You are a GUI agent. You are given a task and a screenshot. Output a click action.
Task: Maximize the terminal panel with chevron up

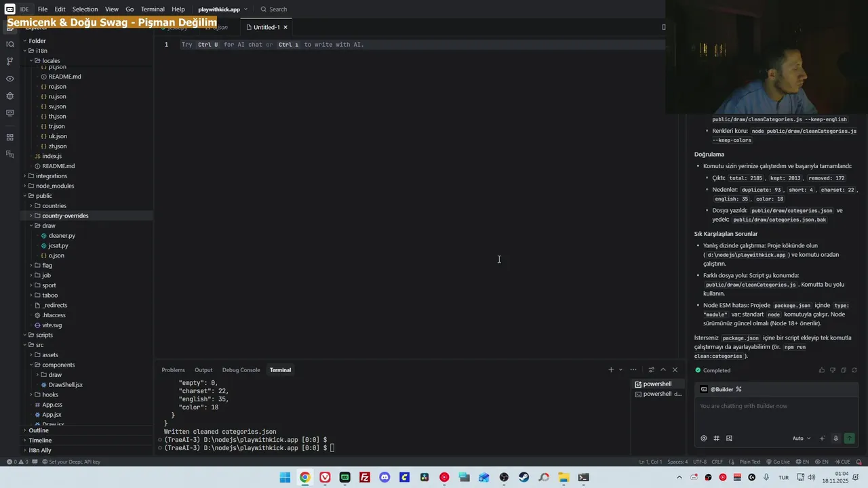pos(663,370)
